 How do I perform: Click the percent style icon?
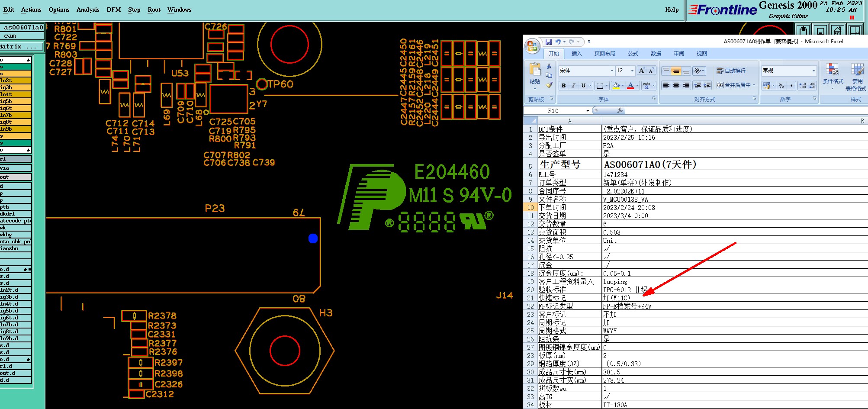781,86
